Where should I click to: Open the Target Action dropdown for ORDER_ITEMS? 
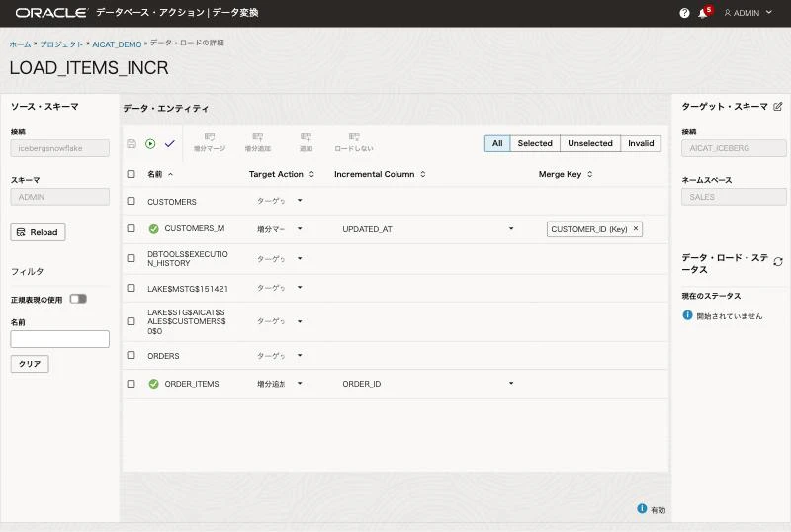point(300,383)
